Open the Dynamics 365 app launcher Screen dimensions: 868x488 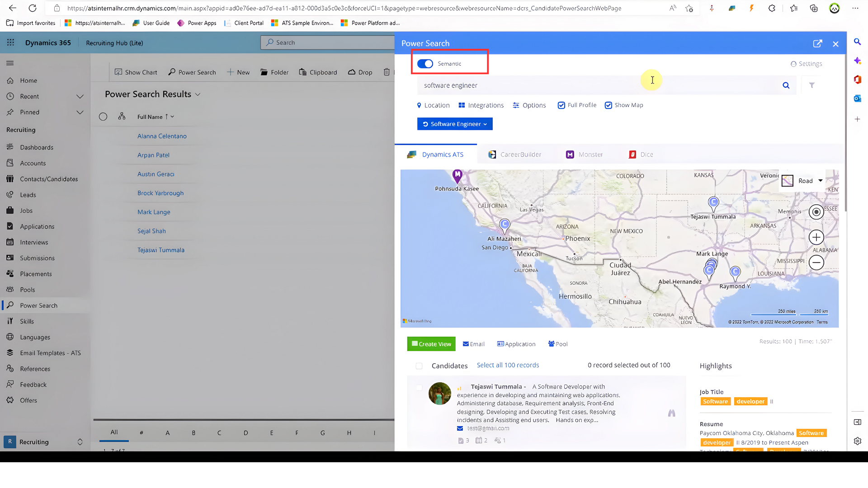pyautogui.click(x=10, y=42)
